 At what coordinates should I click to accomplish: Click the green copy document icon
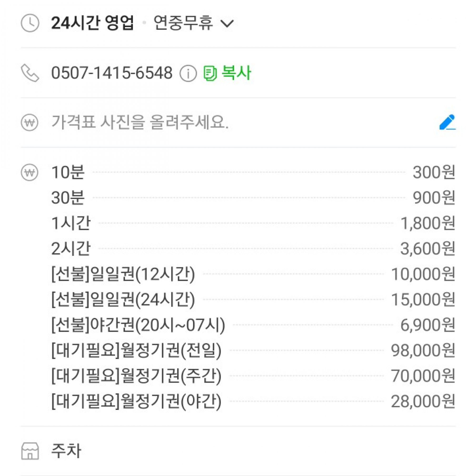tap(210, 73)
